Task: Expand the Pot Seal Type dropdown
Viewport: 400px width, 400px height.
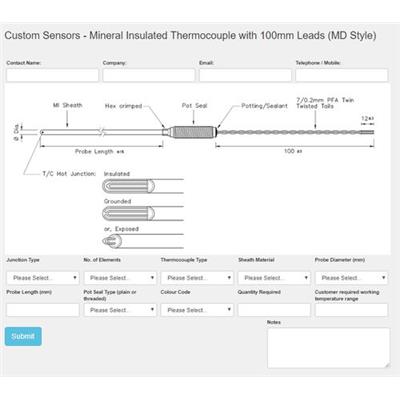Action: coord(120,310)
